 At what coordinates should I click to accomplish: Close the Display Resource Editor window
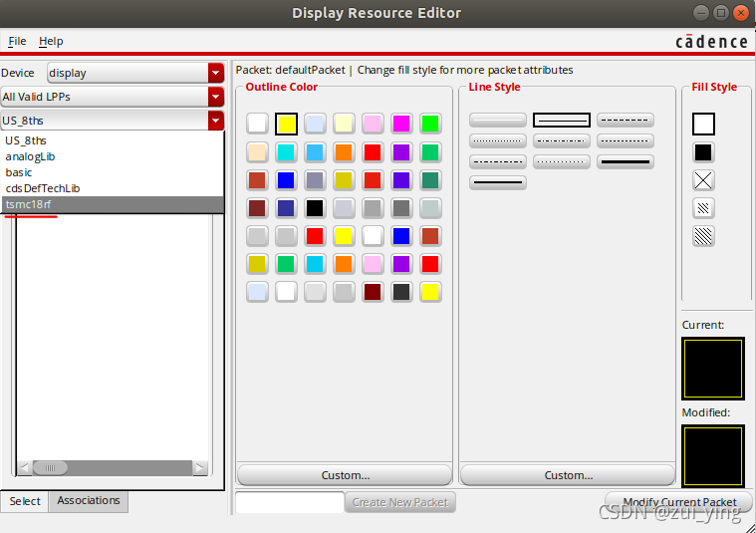[x=741, y=13]
